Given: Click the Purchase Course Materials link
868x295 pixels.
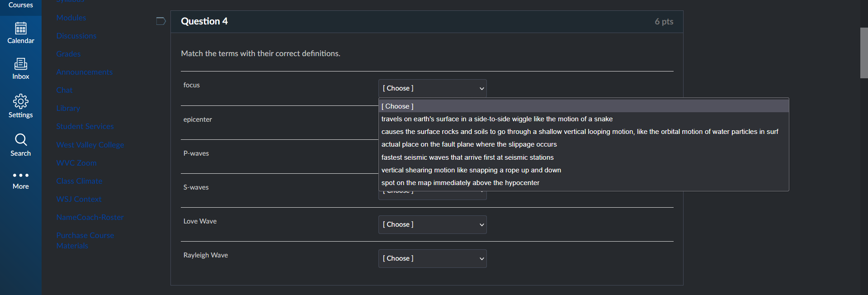Looking at the screenshot, I should (x=85, y=241).
